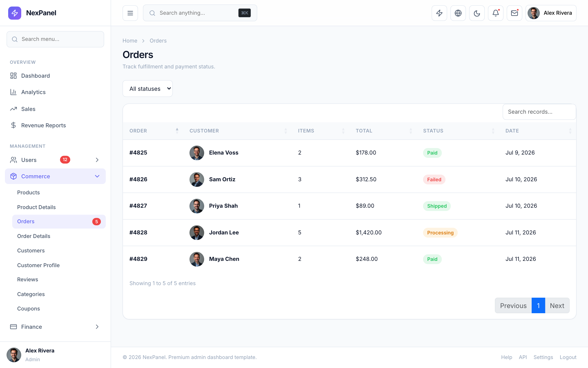588x368 pixels.
Task: Click the Logout link in footer
Action: (x=568, y=357)
